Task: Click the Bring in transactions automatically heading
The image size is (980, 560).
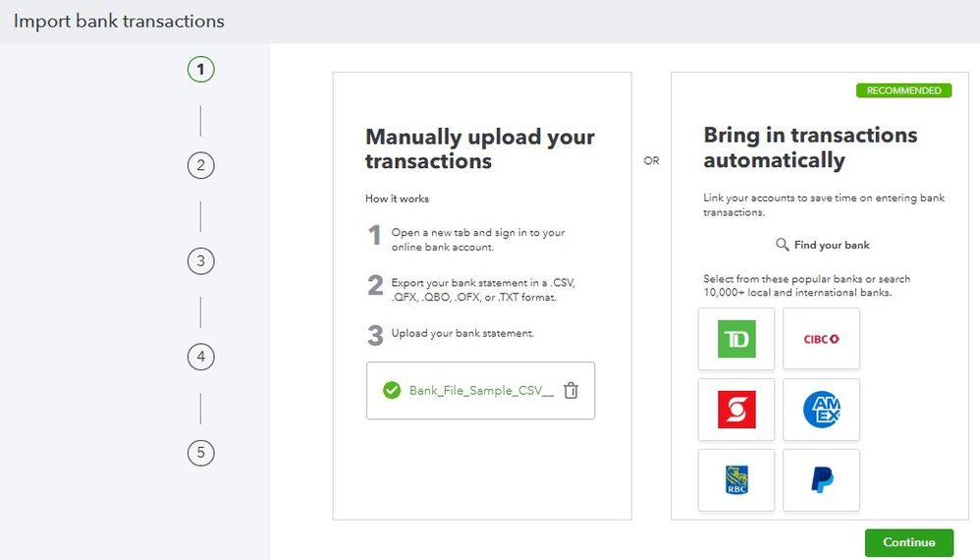Action: click(x=810, y=147)
